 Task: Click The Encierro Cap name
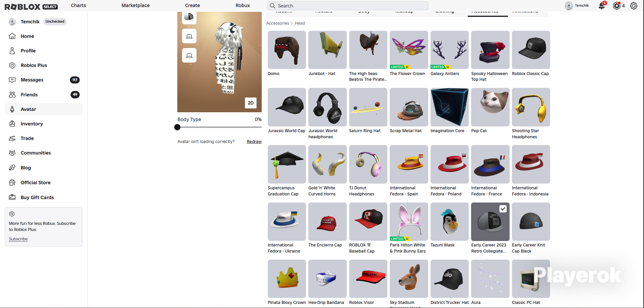tap(325, 245)
